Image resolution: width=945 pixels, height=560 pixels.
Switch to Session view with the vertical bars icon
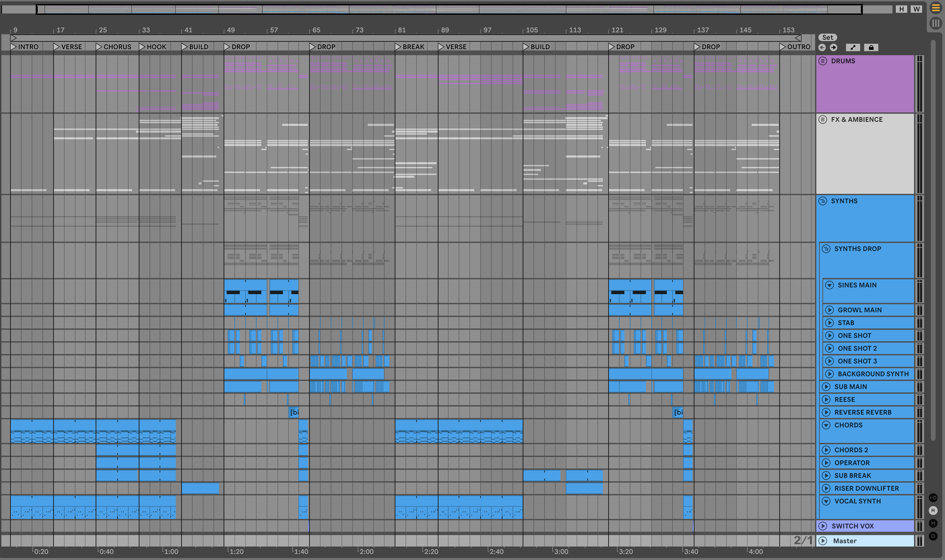point(936,24)
